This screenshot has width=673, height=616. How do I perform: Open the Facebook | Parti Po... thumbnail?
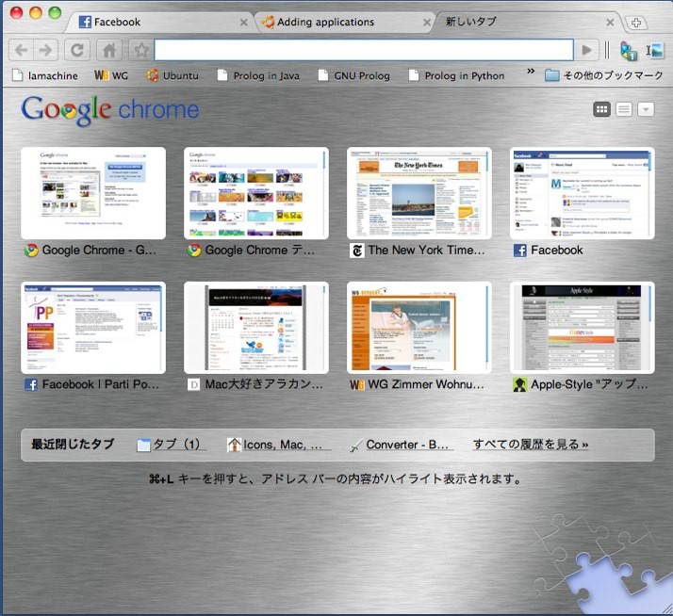pos(93,328)
